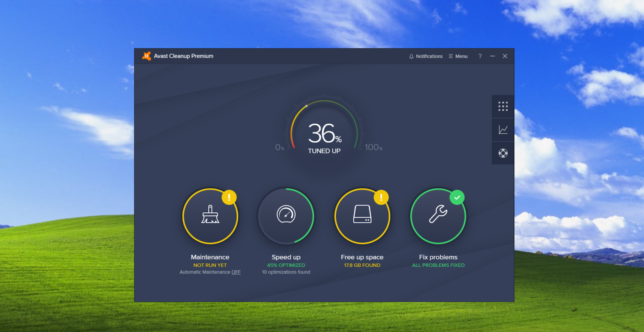
Task: Open the statistics chart icon
Action: [x=503, y=130]
